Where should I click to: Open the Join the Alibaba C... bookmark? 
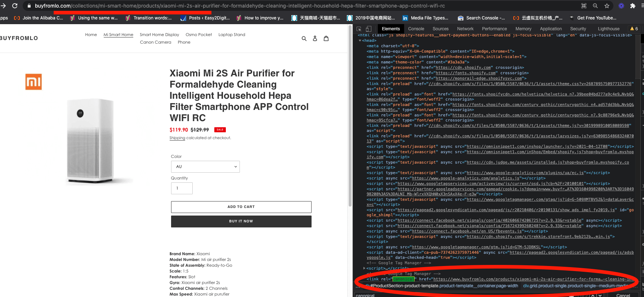click(39, 18)
